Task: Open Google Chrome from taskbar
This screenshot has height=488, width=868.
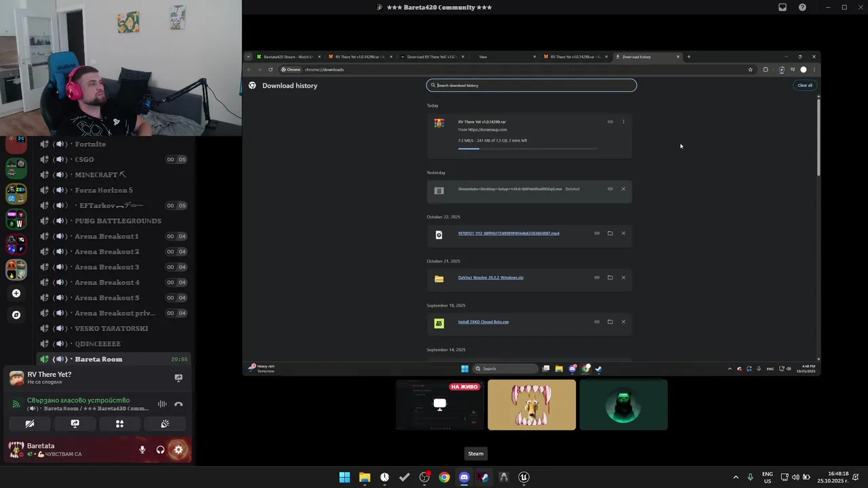Action: (444, 477)
